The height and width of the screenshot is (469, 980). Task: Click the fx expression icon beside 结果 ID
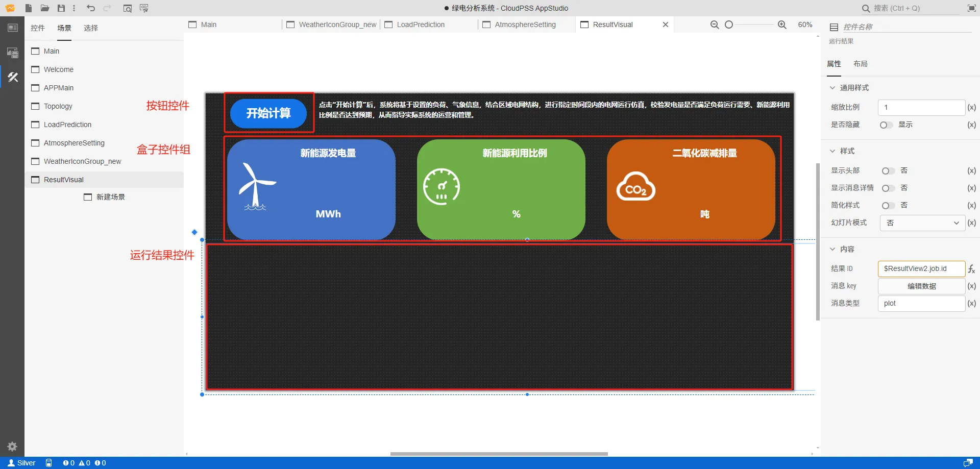[x=972, y=269]
